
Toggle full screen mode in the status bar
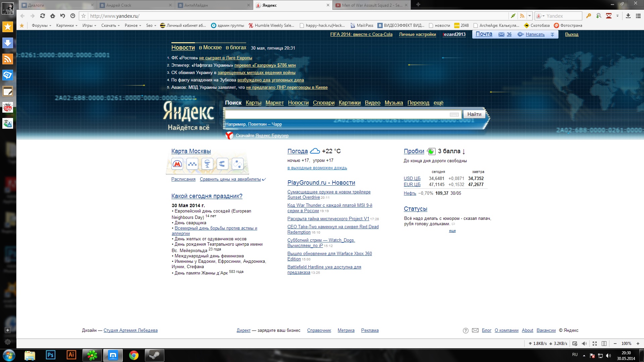(x=595, y=344)
